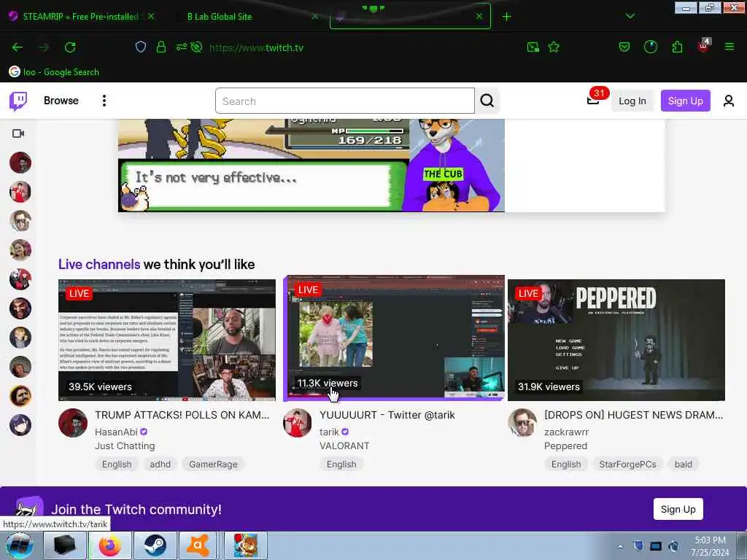Click the 'TRUMP ATTACKS! POLLS ON KAM...' stream title

click(182, 415)
